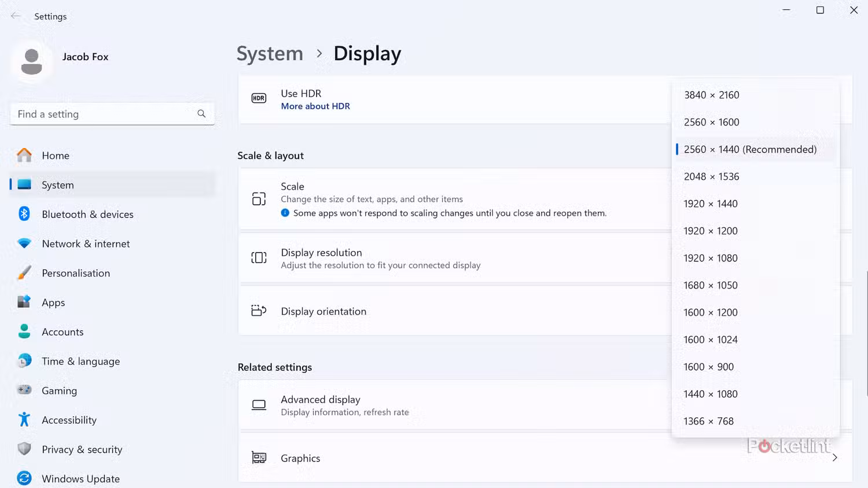Click the Privacy & security shield icon
Image resolution: width=868 pixels, height=488 pixels.
coord(24,449)
